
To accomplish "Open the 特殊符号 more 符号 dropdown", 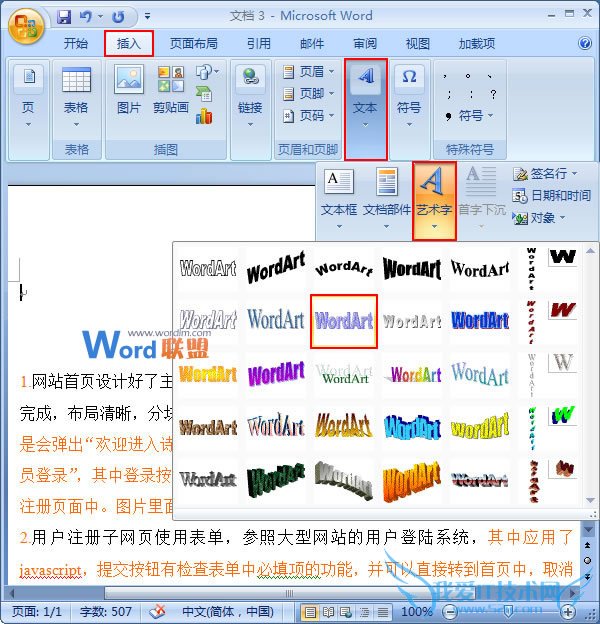I will (x=470, y=116).
